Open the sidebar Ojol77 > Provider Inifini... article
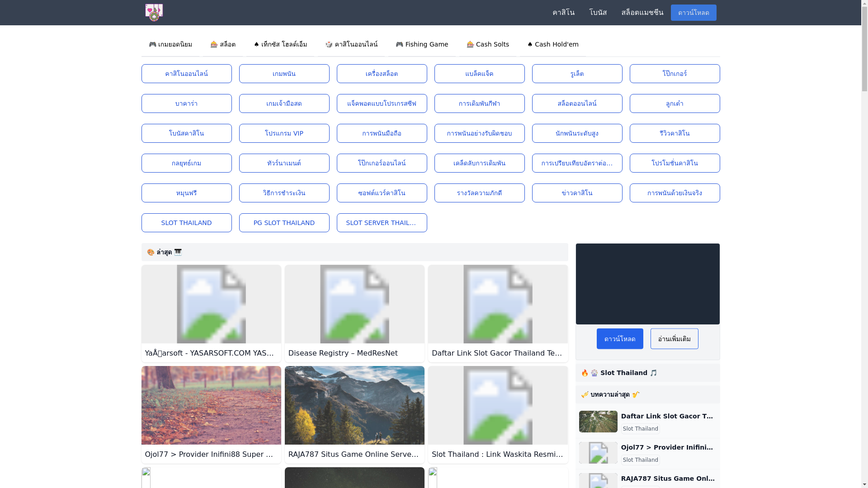The width and height of the screenshot is (868, 488). [667, 447]
